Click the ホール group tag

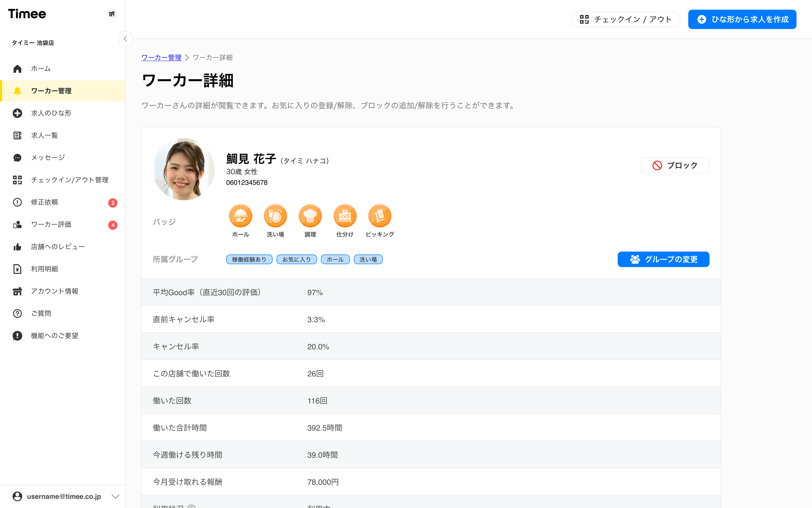click(335, 259)
